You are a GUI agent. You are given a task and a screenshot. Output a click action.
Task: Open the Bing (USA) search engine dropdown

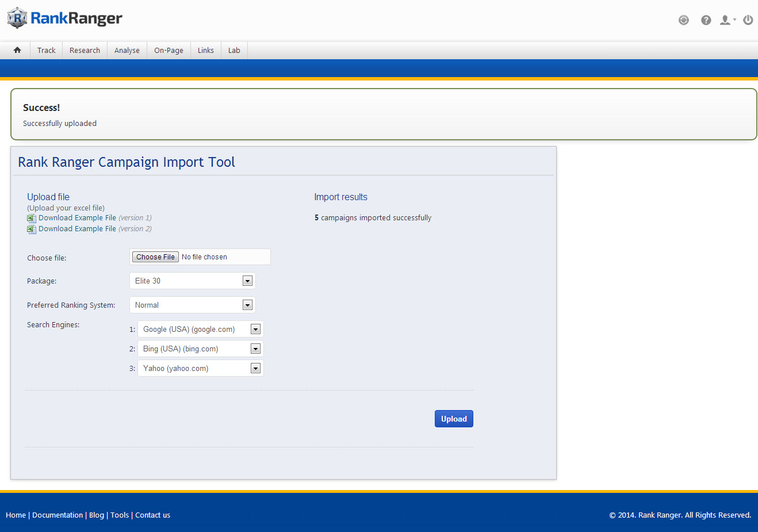click(200, 349)
